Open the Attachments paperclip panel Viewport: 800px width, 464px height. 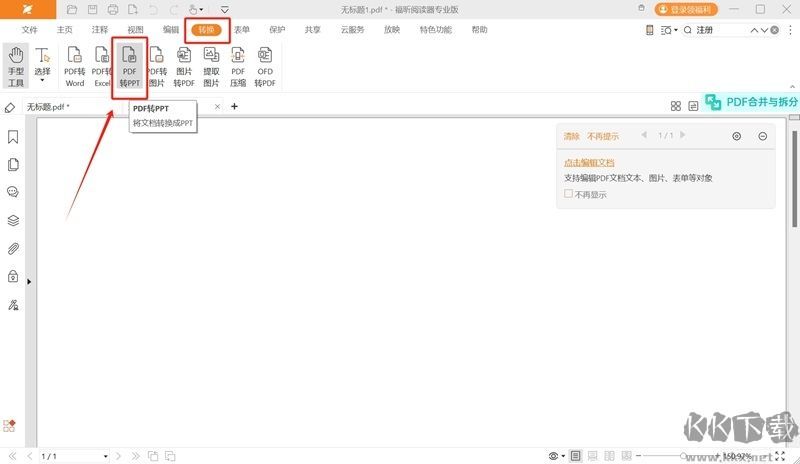(13, 248)
